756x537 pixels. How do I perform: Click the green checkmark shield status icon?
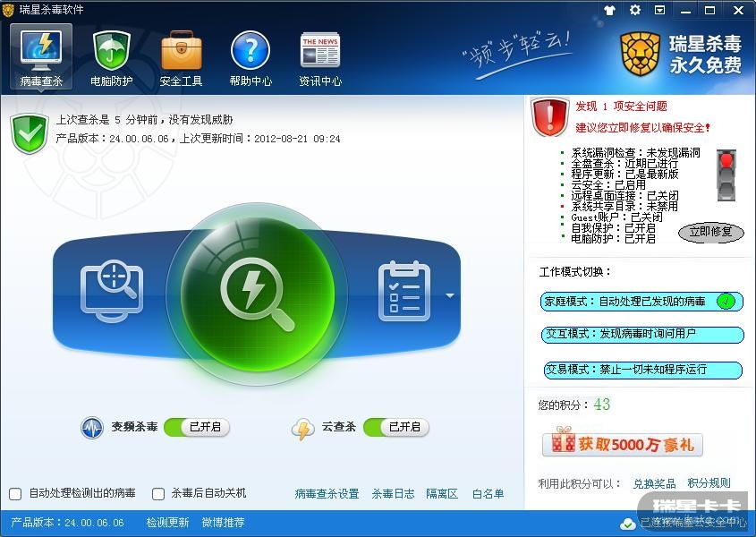pyautogui.click(x=30, y=133)
